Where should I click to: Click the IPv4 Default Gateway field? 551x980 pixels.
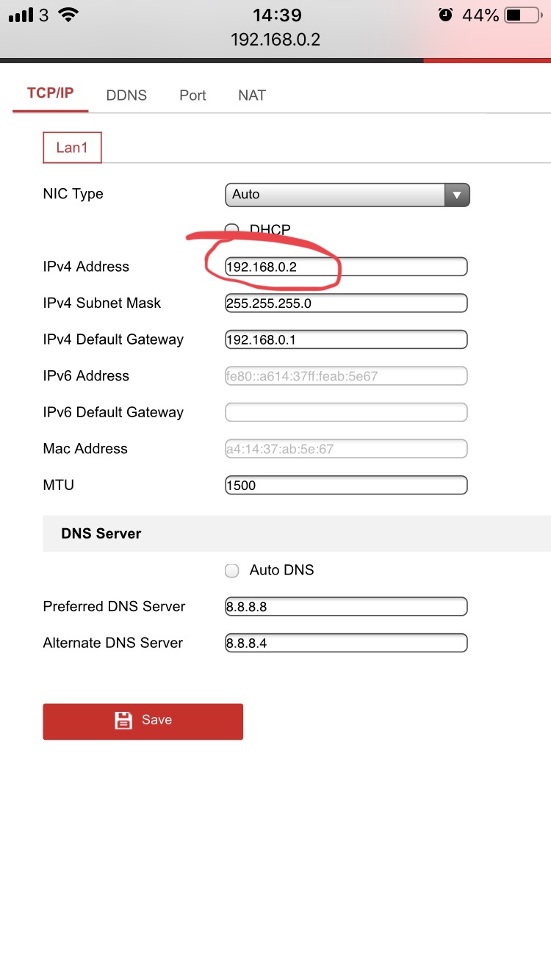tap(346, 339)
